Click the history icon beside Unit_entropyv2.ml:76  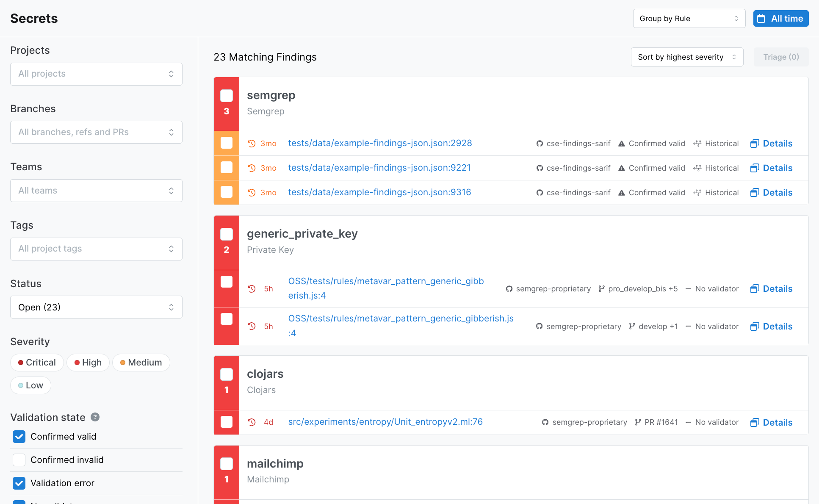point(252,422)
